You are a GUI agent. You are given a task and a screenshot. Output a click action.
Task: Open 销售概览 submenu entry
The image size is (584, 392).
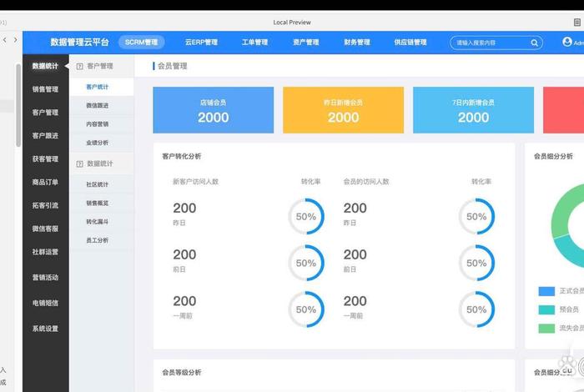(x=101, y=203)
